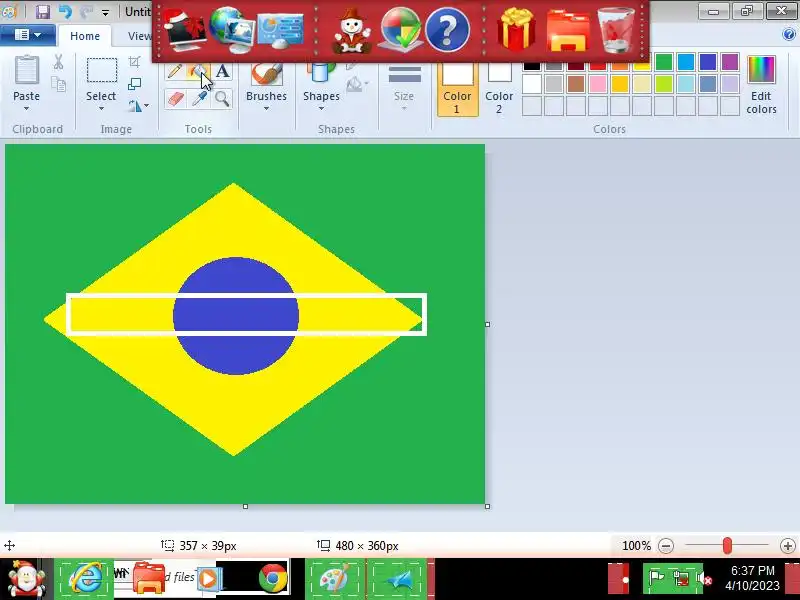Open the taskbar clock showing 6:37 PM
This screenshot has width=800, height=600.
[753, 578]
